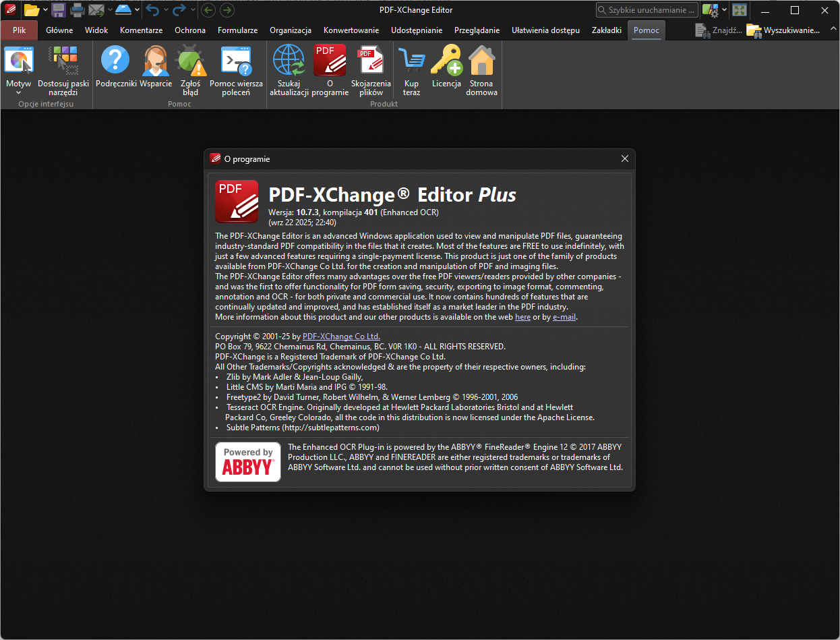Open the Plik menu

[x=19, y=30]
